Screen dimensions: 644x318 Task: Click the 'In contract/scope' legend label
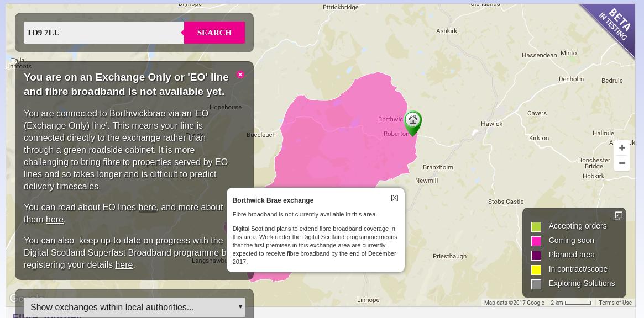(578, 269)
